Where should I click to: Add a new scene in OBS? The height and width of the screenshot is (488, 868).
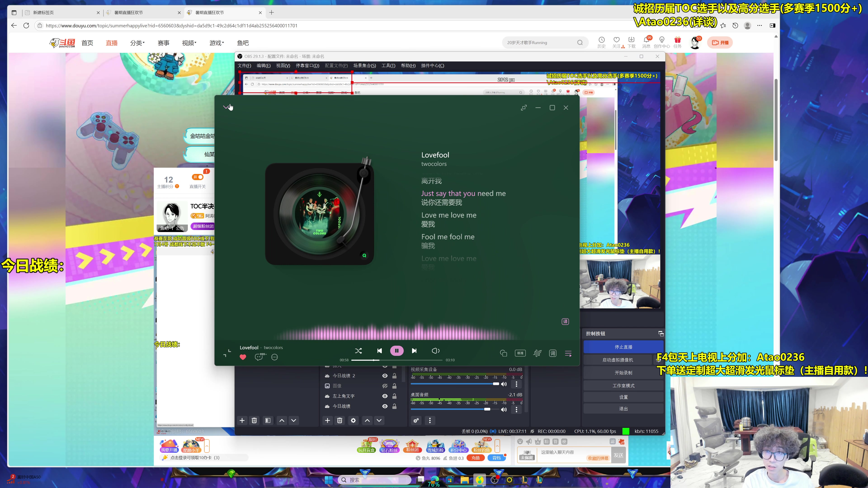(x=242, y=420)
